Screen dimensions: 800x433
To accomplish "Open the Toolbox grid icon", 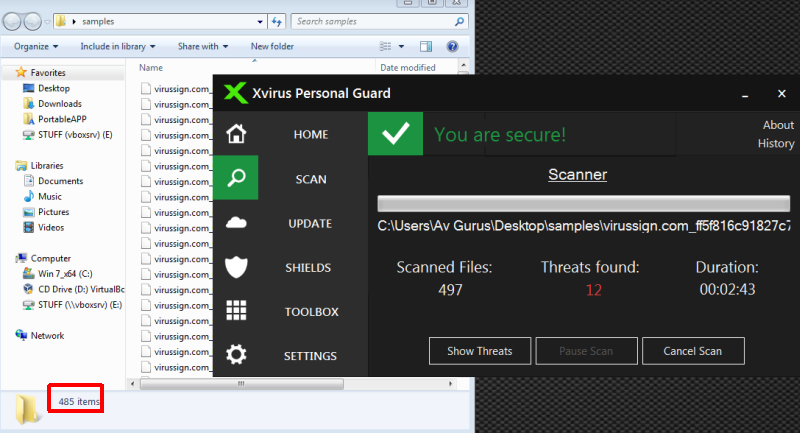I will click(x=236, y=310).
